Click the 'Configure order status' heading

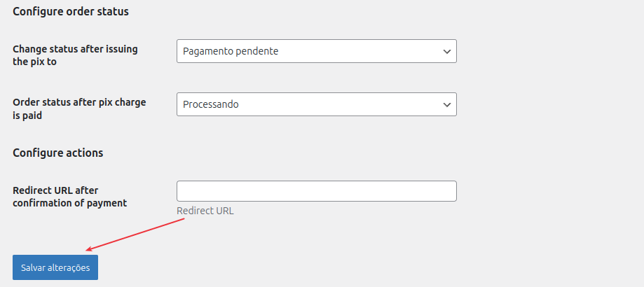(71, 12)
